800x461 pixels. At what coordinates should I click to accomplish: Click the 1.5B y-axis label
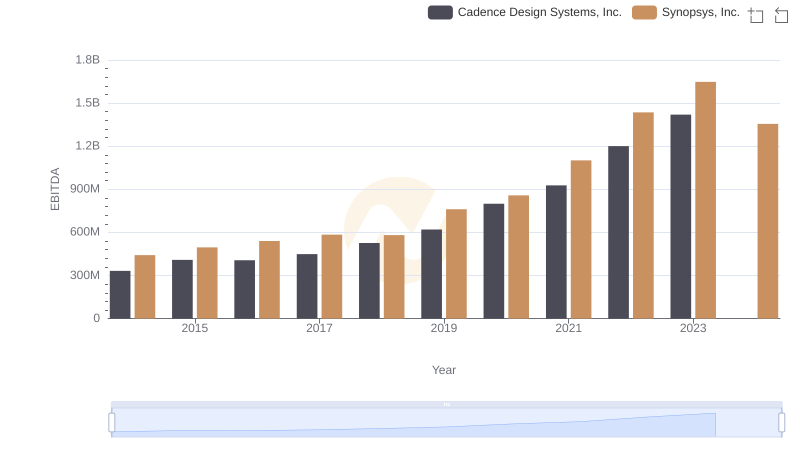tap(87, 103)
